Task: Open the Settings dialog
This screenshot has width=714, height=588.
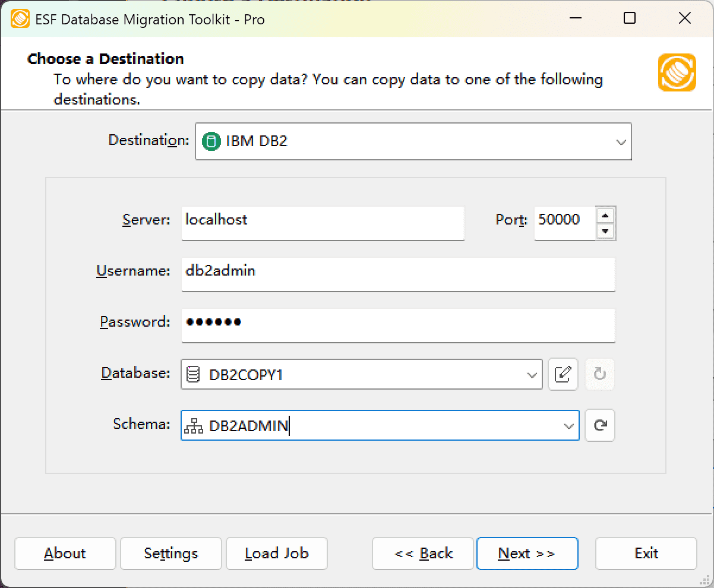Action: (x=170, y=553)
